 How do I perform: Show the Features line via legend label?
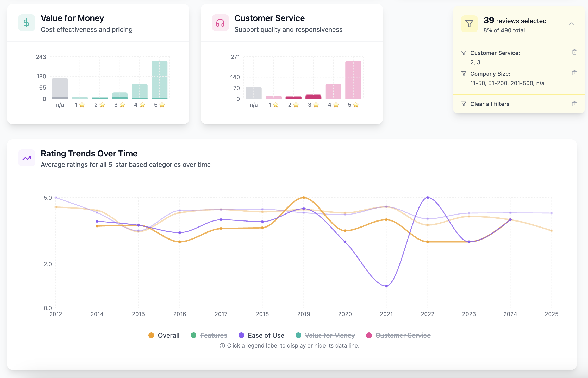point(214,335)
